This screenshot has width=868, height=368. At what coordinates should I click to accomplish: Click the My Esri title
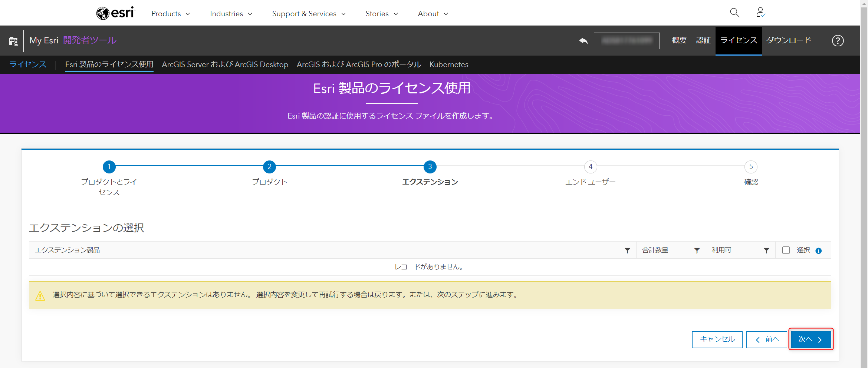(x=44, y=40)
